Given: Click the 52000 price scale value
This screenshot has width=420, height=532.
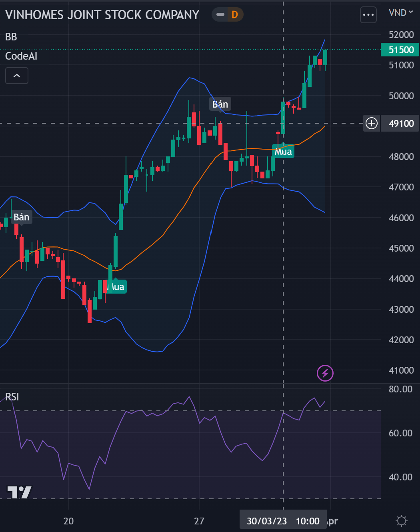Looking at the screenshot, I should click(401, 35).
